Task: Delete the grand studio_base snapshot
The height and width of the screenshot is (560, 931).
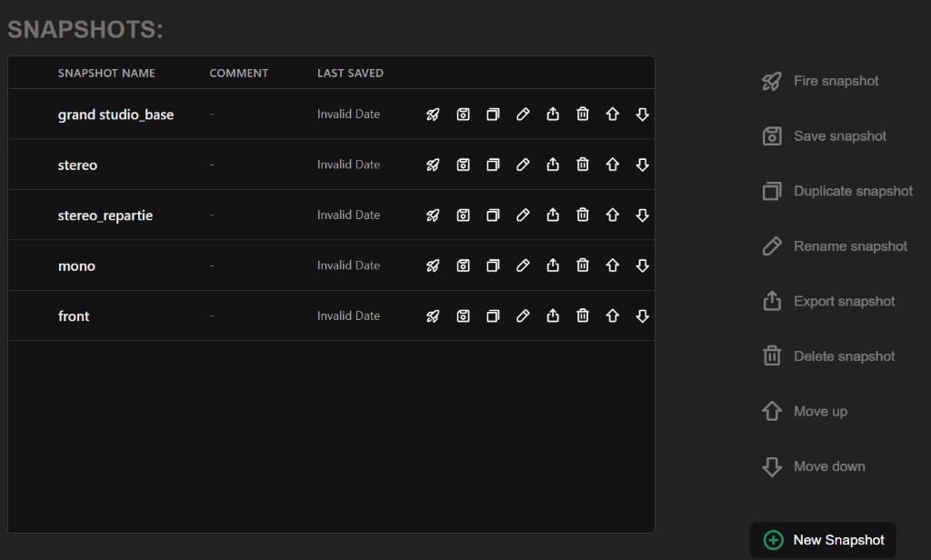Action: tap(583, 114)
